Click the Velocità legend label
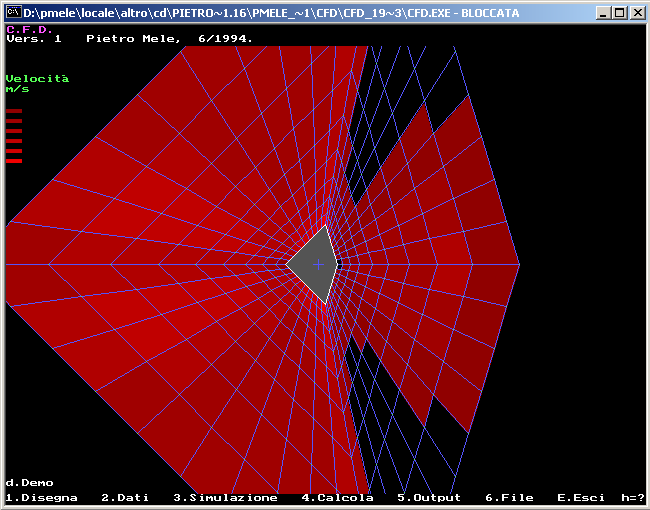 pos(37,78)
